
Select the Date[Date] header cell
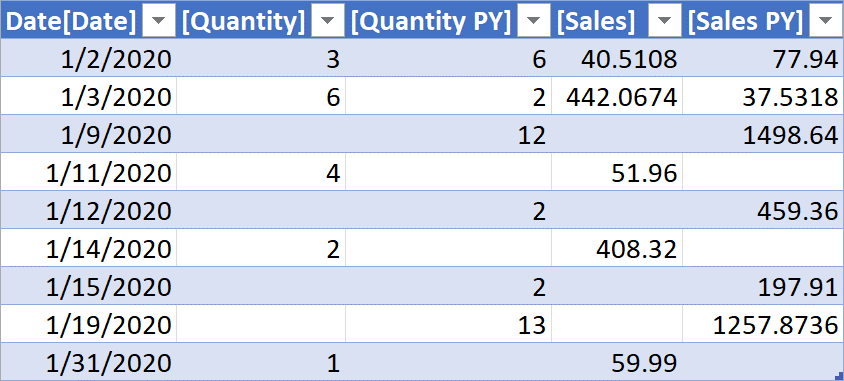[x=88, y=20]
